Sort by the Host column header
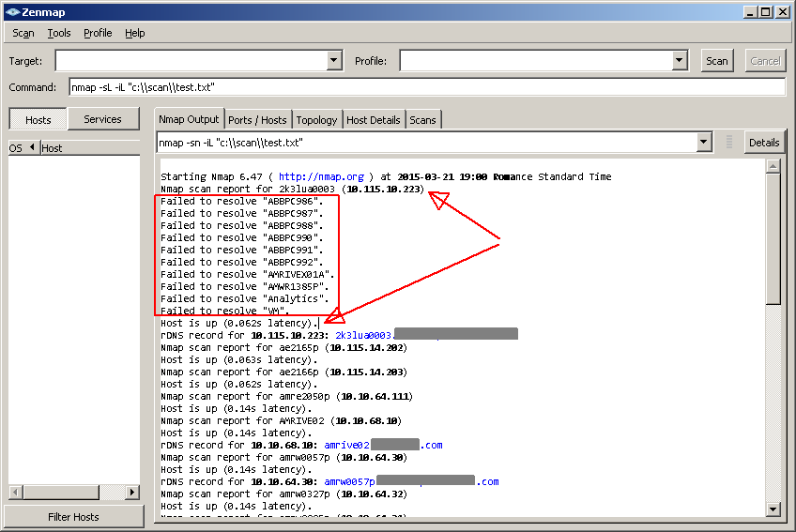The image size is (796, 532). point(90,148)
